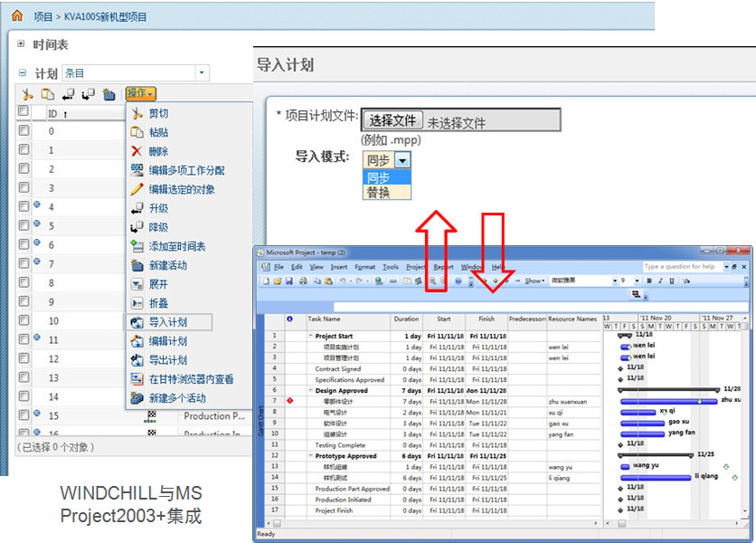
Task: Choose 编辑选定的对象 from the menu
Action: point(182,189)
